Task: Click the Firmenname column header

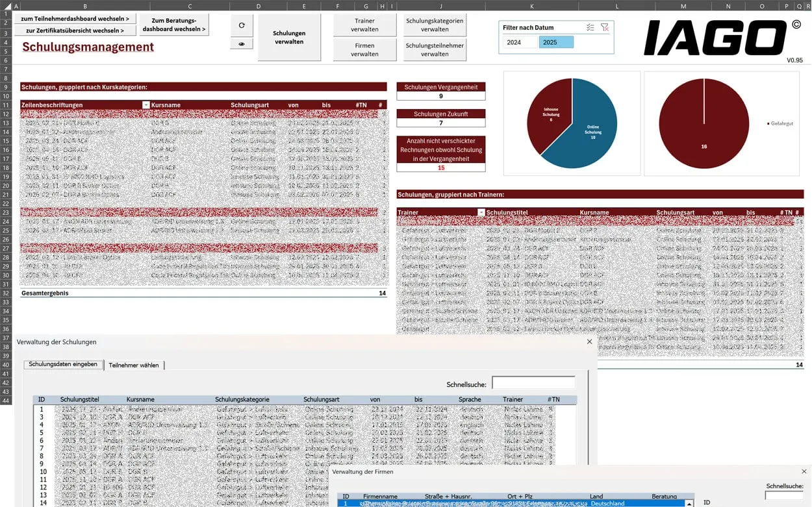Action: [379, 497]
